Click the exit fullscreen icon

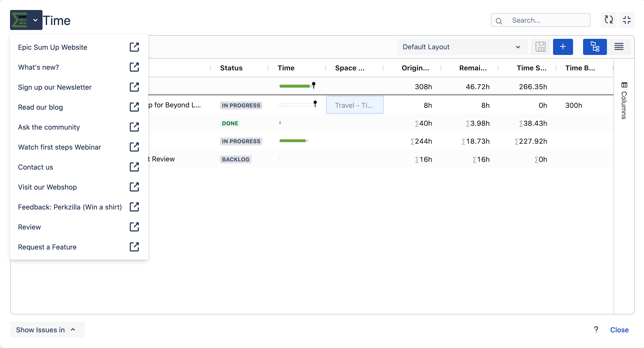pyautogui.click(x=626, y=20)
